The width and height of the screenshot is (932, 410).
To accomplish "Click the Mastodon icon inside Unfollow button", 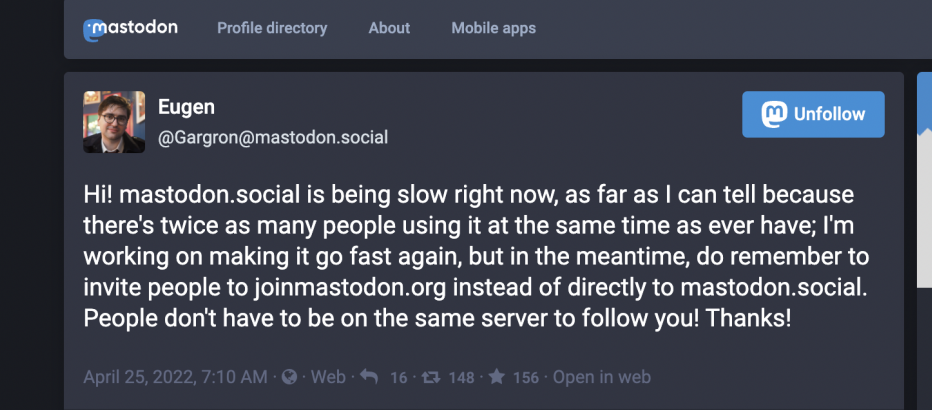I will pyautogui.click(x=773, y=114).
